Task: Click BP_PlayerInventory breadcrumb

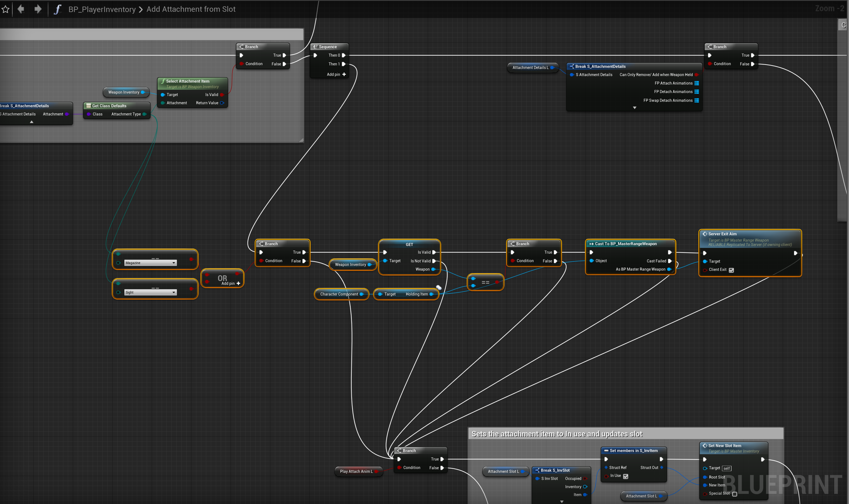Action: click(102, 9)
